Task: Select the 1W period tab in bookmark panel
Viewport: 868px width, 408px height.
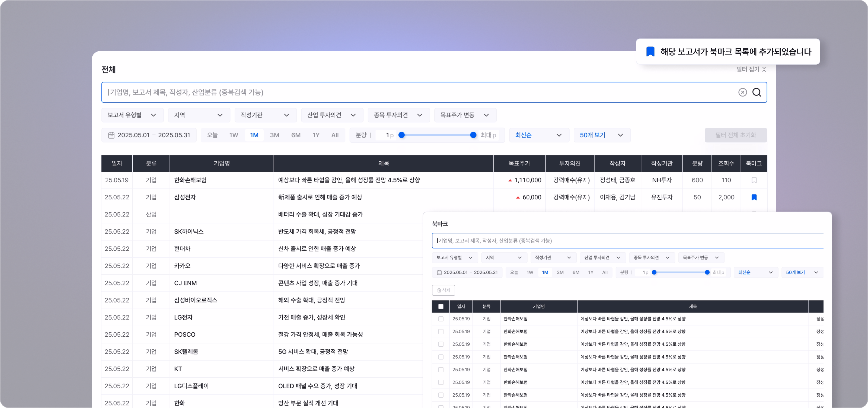Action: (530, 272)
